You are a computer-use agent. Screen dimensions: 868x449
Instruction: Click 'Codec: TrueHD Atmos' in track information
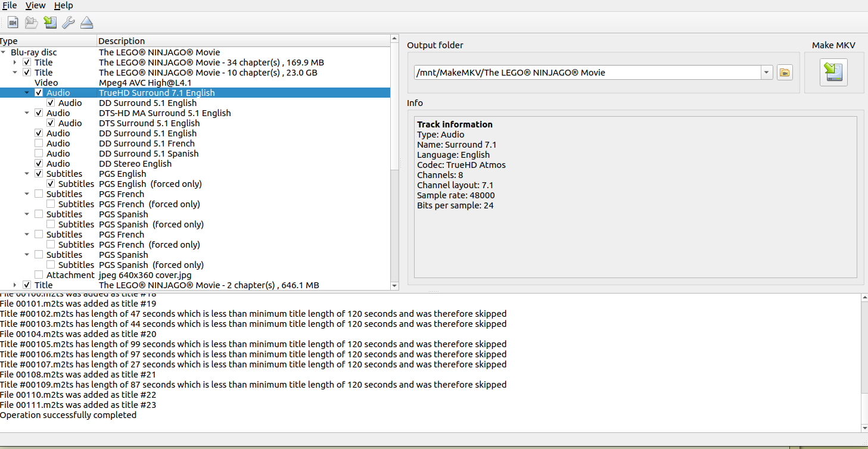(x=461, y=165)
